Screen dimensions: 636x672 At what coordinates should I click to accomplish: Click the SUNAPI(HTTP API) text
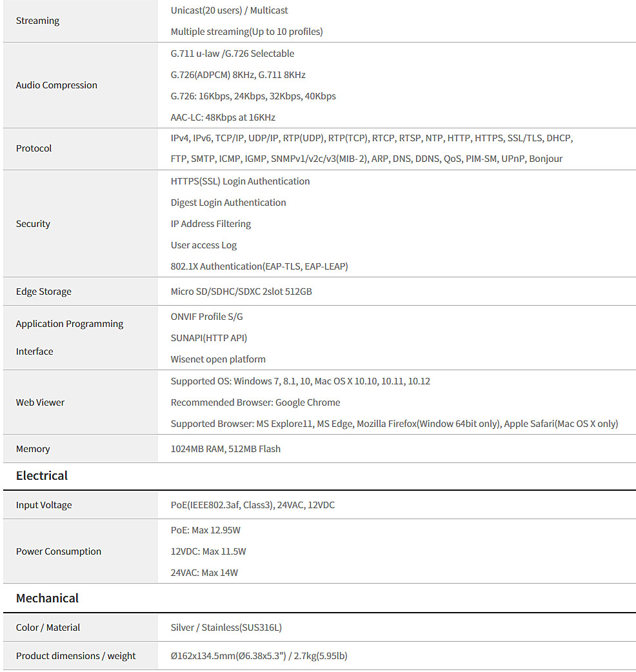[x=209, y=338]
